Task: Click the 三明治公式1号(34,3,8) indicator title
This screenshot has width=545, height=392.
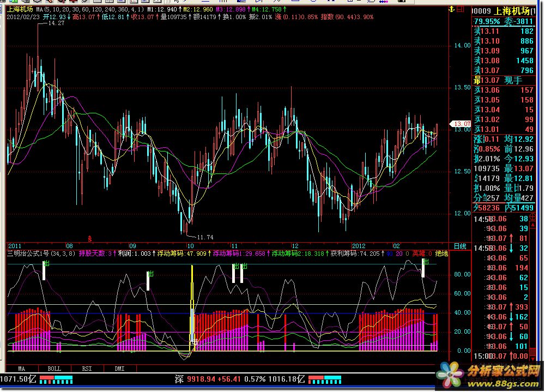Action: tap(41, 254)
